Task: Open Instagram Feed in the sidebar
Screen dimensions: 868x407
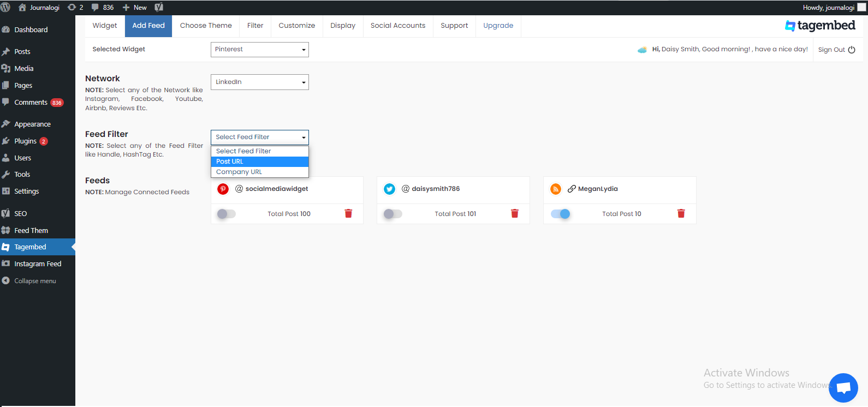Action: pos(38,264)
